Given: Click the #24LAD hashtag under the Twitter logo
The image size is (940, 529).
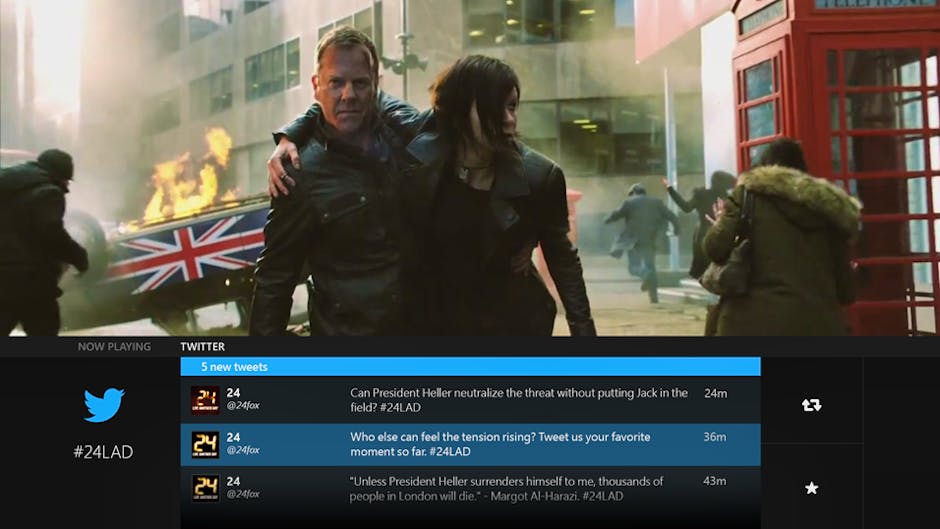Looking at the screenshot, I should pyautogui.click(x=103, y=452).
